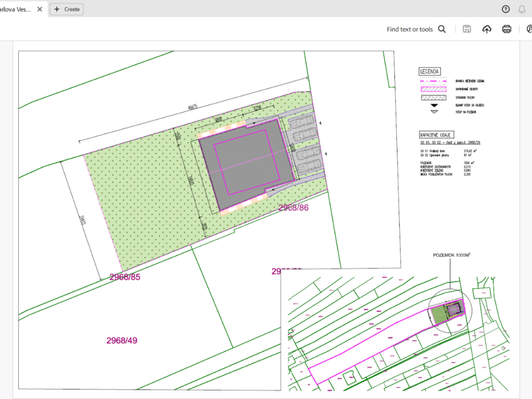Viewport: 532px width, 399px height.
Task: Click the magenta hatched legend swatch
Action: point(433,89)
